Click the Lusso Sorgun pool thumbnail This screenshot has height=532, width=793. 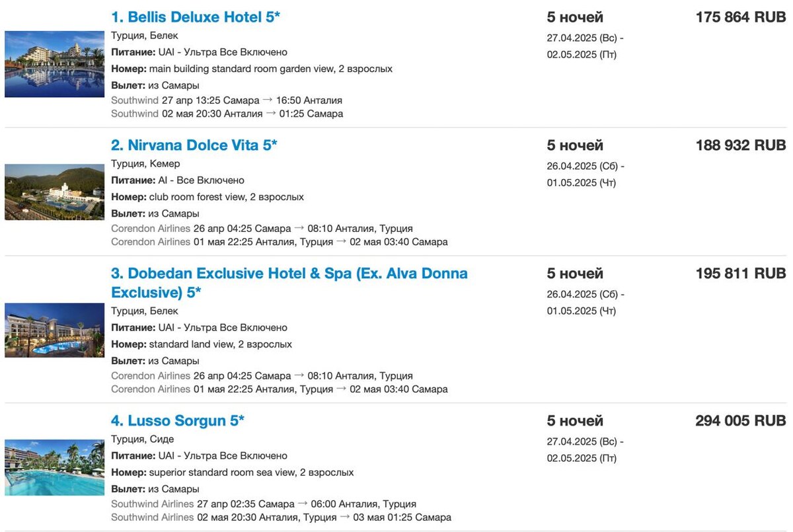(x=54, y=468)
